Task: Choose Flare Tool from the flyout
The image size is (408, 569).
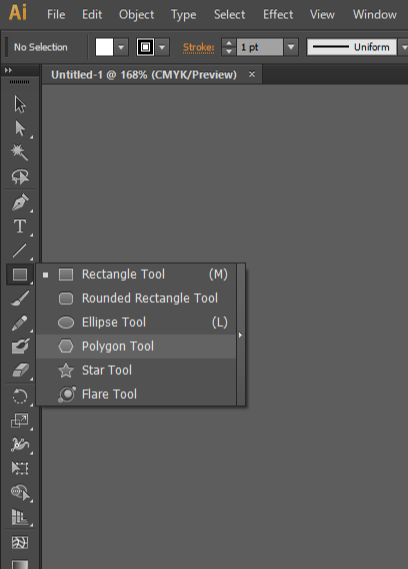Action: [x=136, y=394]
